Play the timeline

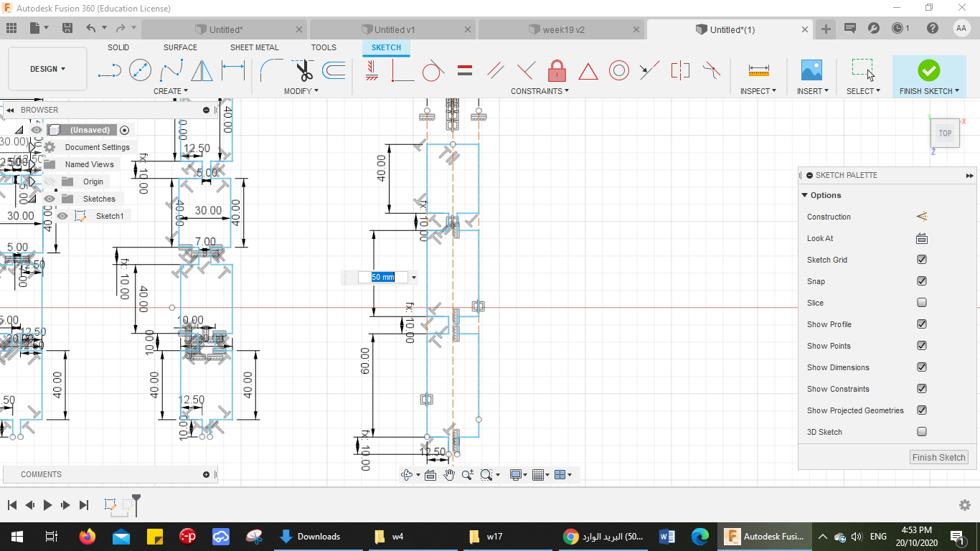click(x=47, y=505)
